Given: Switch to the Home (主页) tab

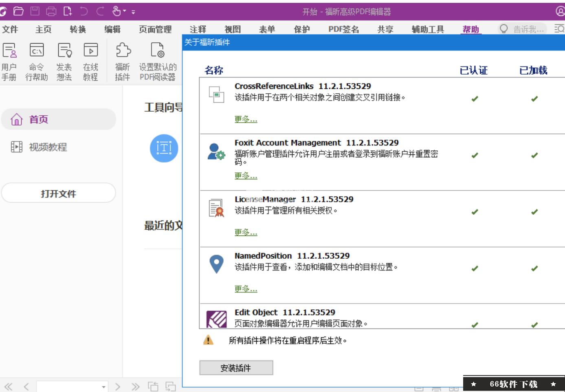Looking at the screenshot, I should (x=44, y=29).
